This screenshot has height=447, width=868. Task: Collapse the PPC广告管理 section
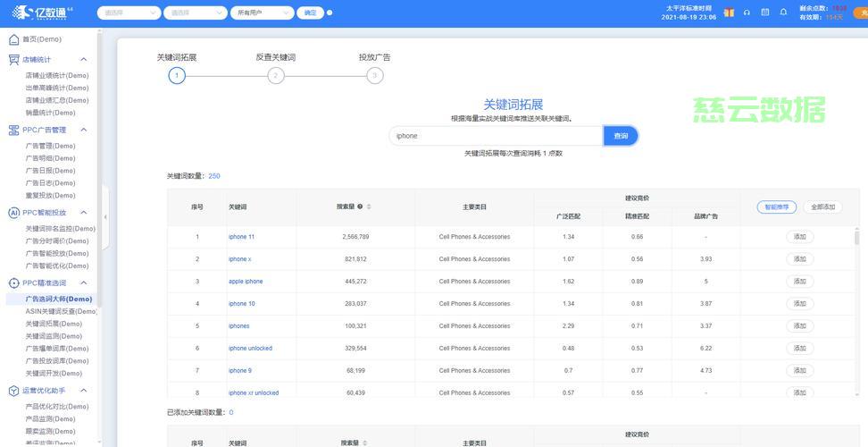84,130
